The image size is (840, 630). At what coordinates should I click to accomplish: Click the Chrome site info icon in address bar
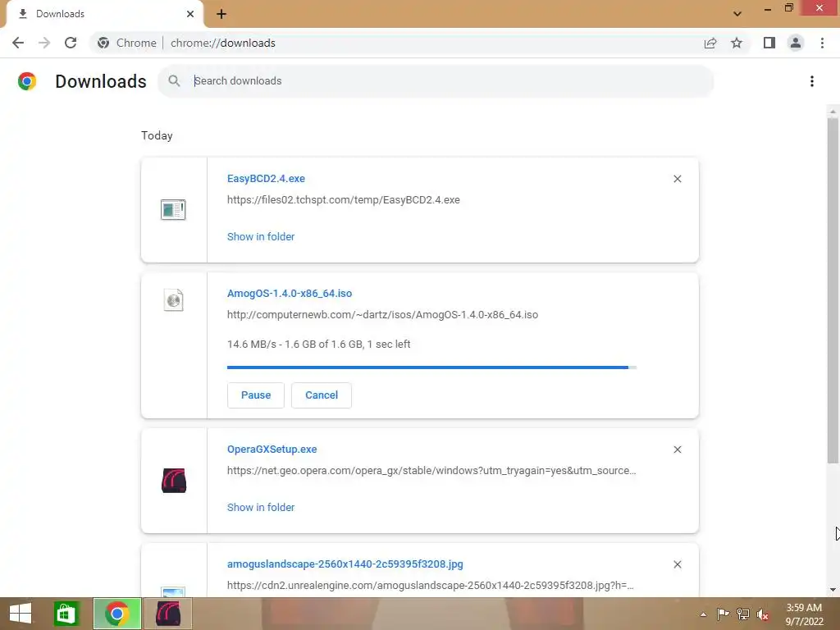103,43
